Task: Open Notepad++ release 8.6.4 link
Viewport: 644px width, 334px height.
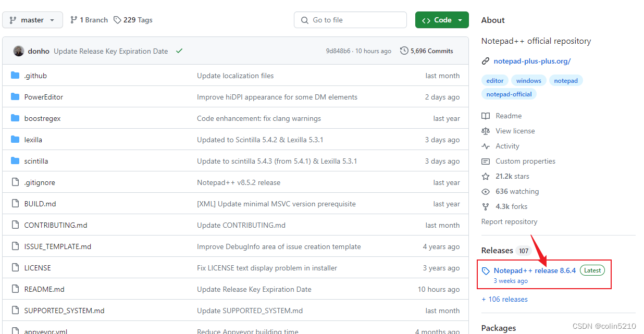Action: point(535,270)
